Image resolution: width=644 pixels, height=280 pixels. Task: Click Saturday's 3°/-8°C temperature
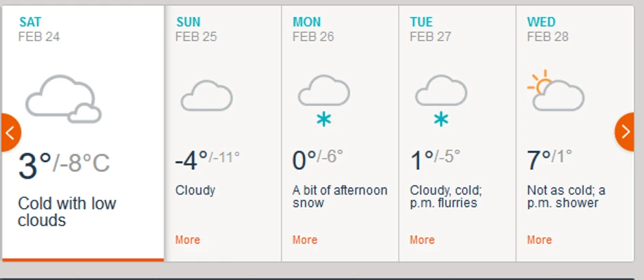point(64,165)
